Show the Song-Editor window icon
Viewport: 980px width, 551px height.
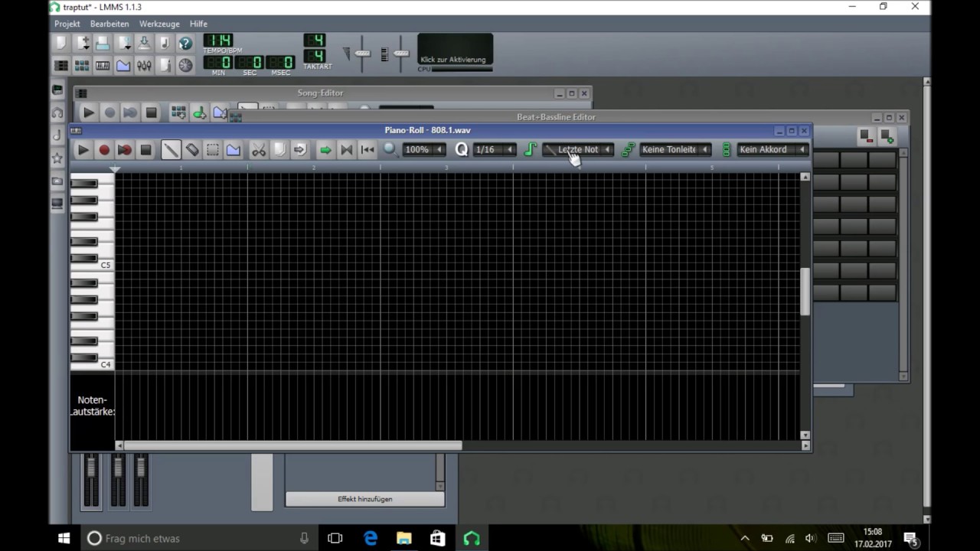[x=61, y=66]
